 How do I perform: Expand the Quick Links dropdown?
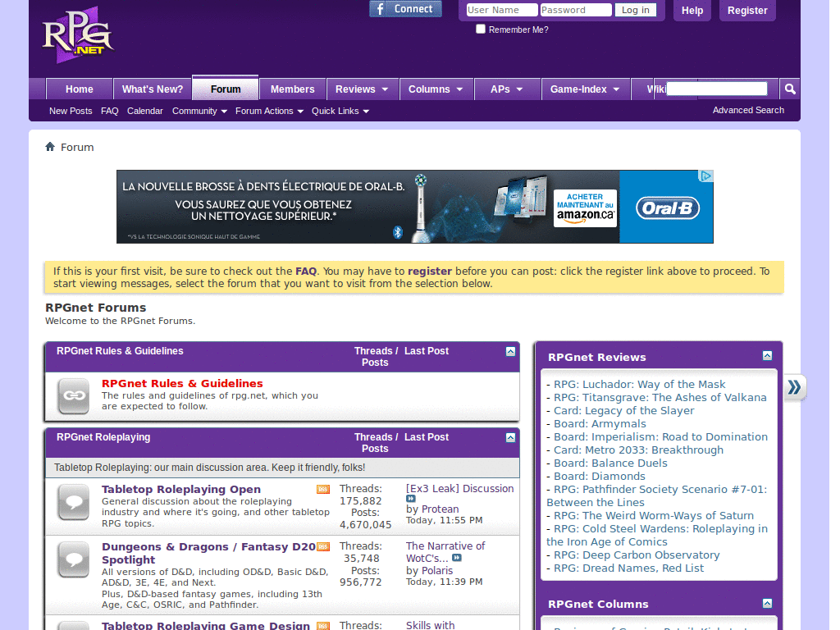pyautogui.click(x=340, y=111)
